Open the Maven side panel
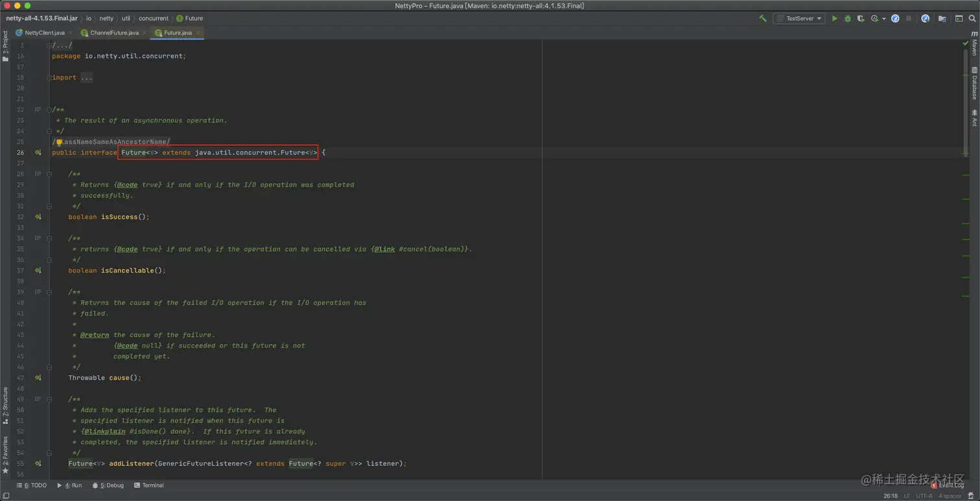The image size is (980, 501). click(x=974, y=42)
